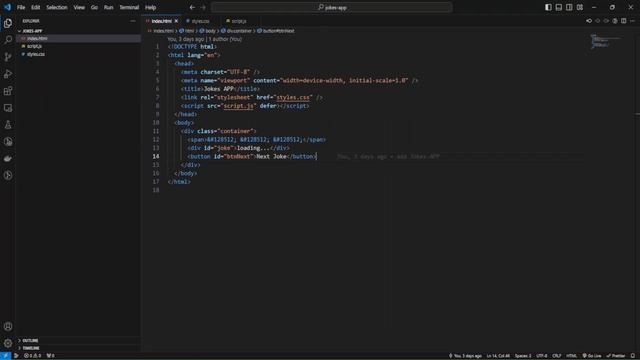Select styles.css in the Explorer tree

pos(78,54)
